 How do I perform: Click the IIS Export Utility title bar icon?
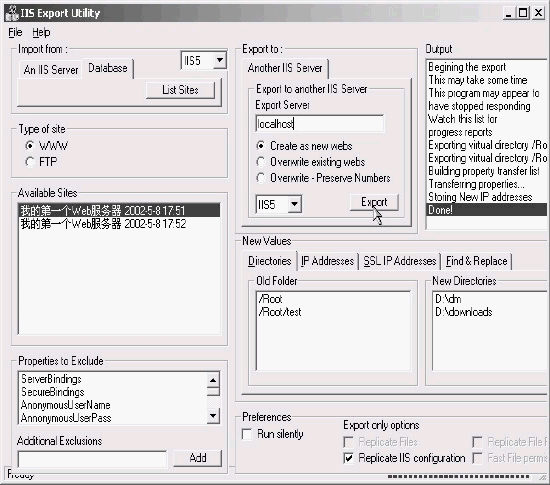point(12,13)
